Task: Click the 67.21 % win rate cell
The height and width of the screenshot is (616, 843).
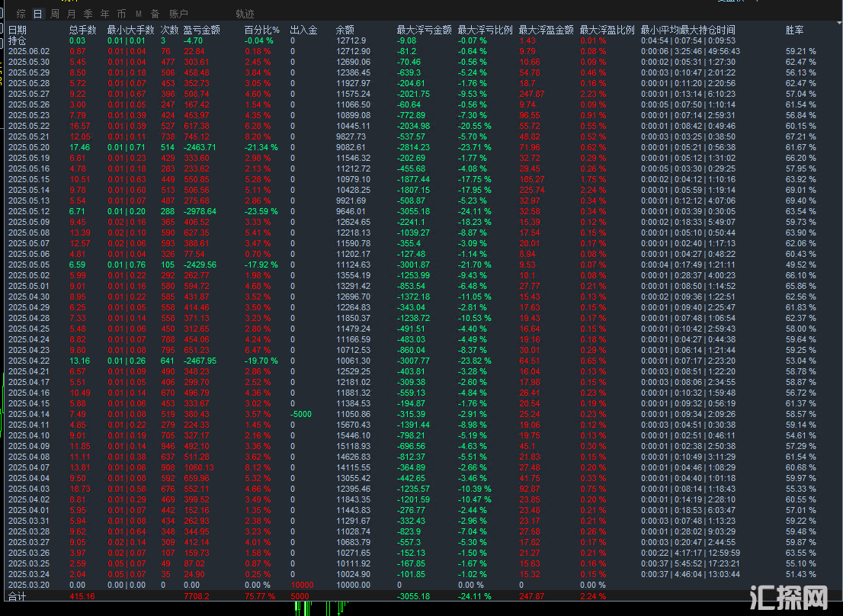Action: pos(800,136)
